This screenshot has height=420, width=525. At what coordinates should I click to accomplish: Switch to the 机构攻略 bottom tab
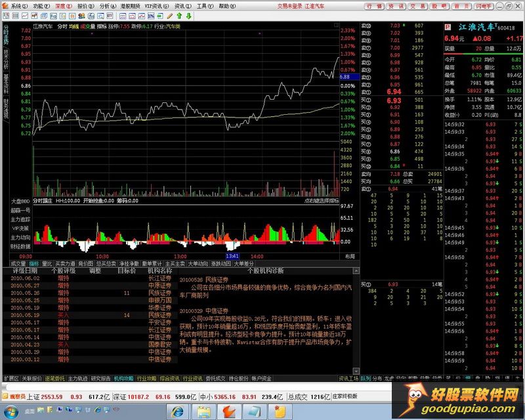tap(124, 379)
